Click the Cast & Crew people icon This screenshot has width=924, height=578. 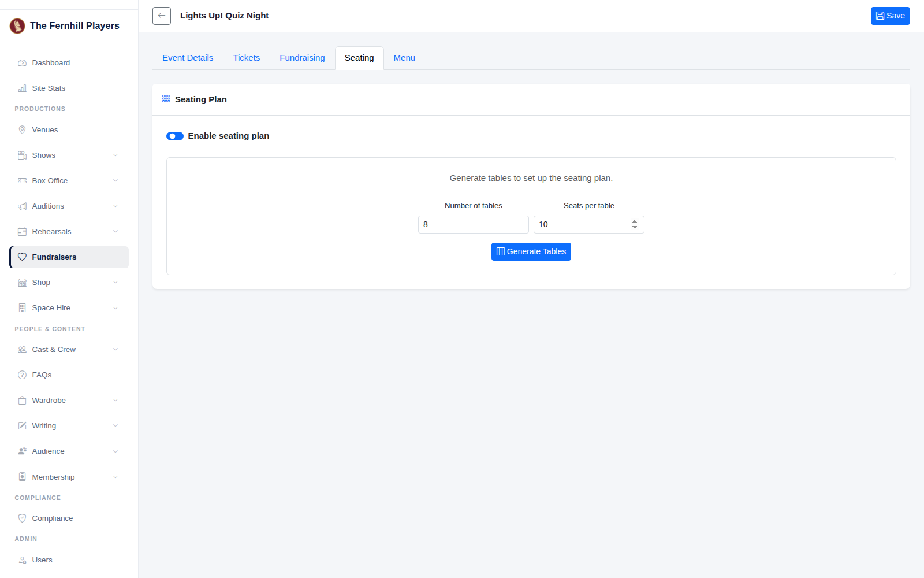coord(22,350)
